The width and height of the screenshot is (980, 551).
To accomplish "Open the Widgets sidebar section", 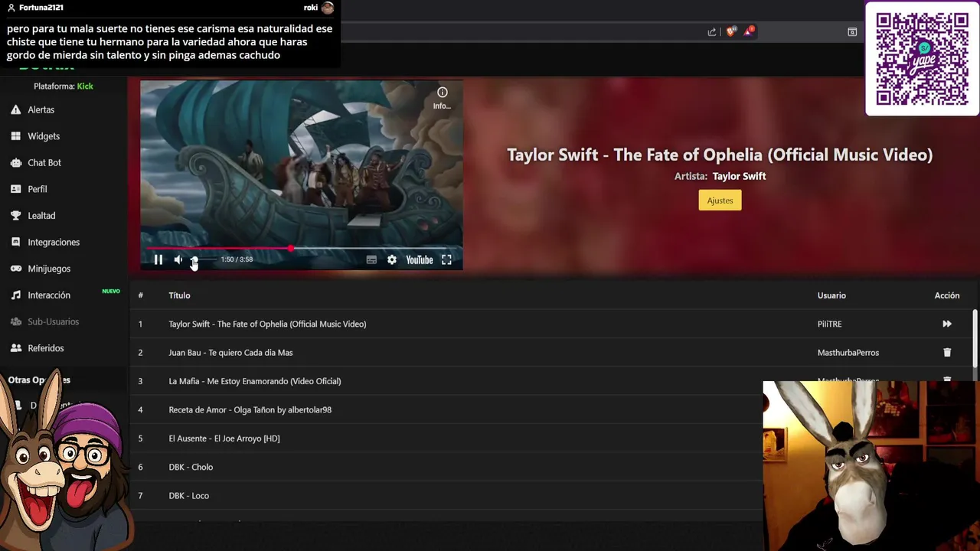I will 44,136.
